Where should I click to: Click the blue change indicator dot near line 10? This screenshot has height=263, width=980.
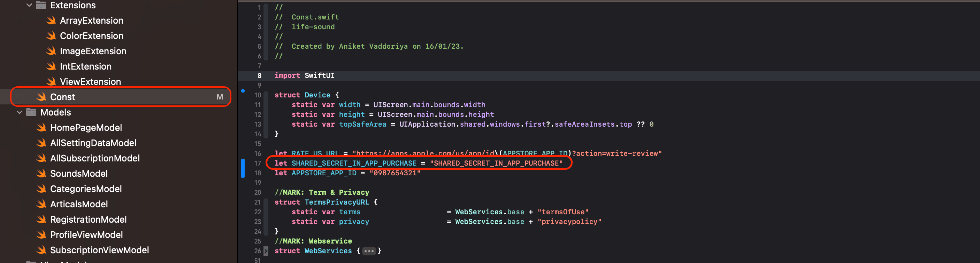tap(243, 91)
